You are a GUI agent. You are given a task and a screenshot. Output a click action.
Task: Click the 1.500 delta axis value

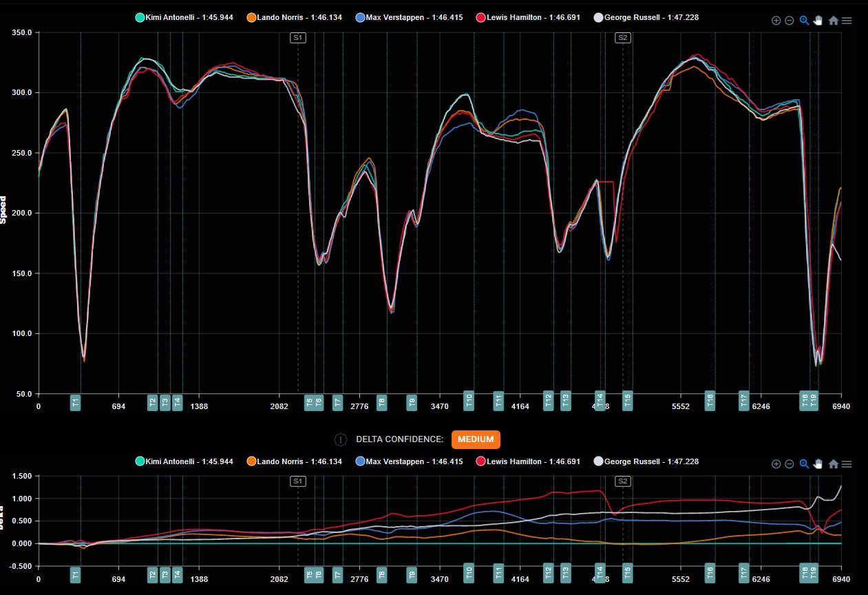pyautogui.click(x=23, y=476)
